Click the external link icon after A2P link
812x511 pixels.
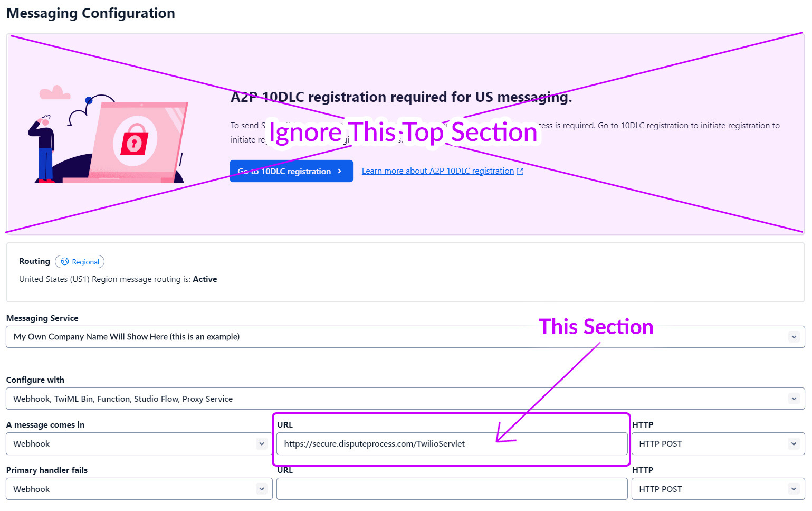520,171
